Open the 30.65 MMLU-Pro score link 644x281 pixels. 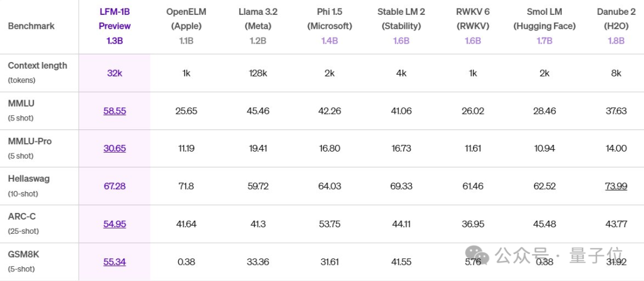point(114,149)
